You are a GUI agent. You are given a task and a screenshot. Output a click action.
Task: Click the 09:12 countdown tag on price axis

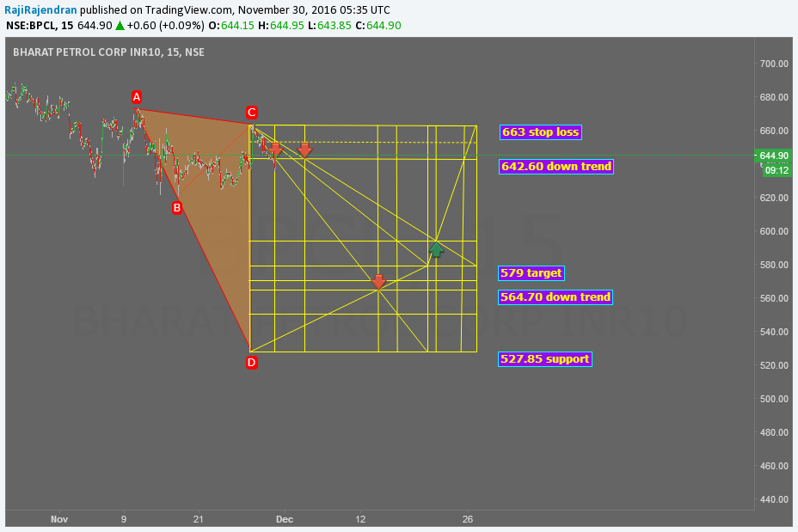tap(777, 170)
